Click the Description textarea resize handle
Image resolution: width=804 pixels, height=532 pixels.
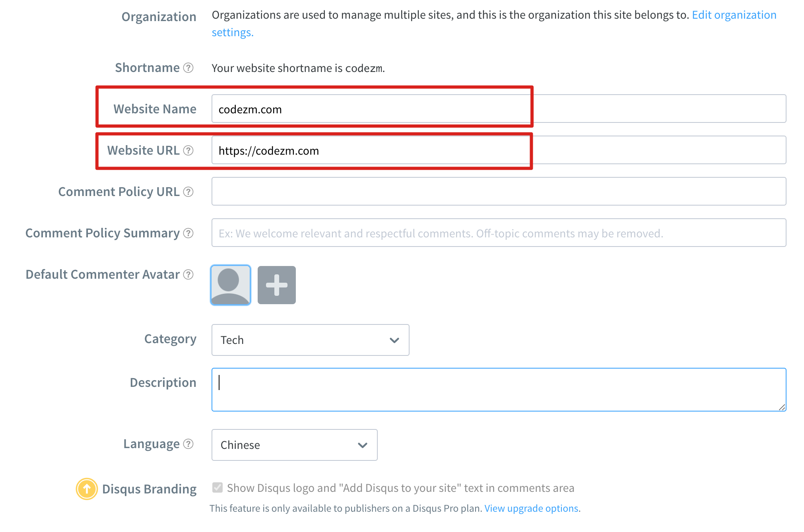[782, 407]
